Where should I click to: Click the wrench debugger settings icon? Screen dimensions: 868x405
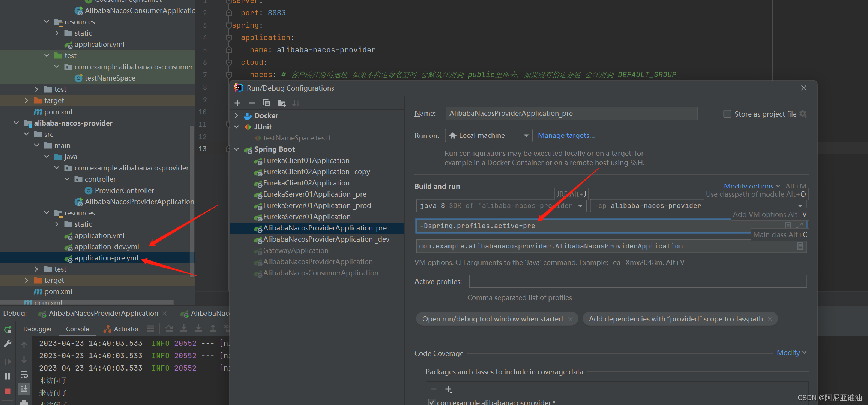(8, 344)
